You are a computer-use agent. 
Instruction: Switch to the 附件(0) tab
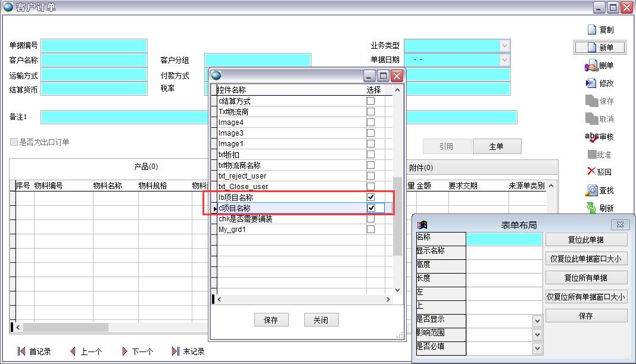[x=421, y=168]
